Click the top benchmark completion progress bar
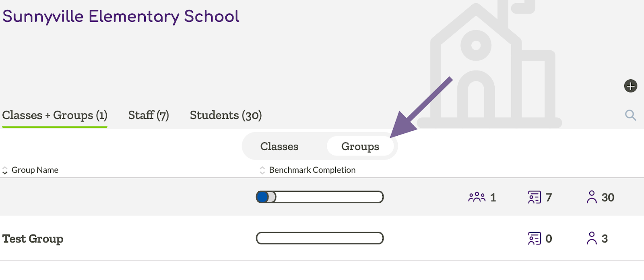644x280 pixels. click(320, 197)
